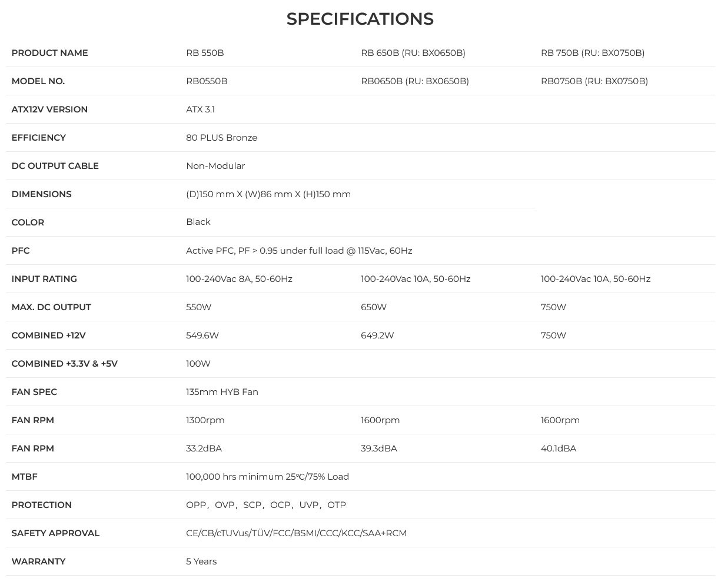Click the RB0650B (RU: BX0650B) model number
This screenshot has width=721, height=588.
[414, 81]
